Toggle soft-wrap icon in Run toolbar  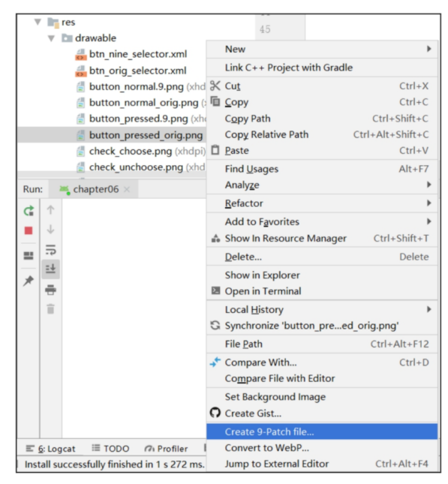[50, 250]
